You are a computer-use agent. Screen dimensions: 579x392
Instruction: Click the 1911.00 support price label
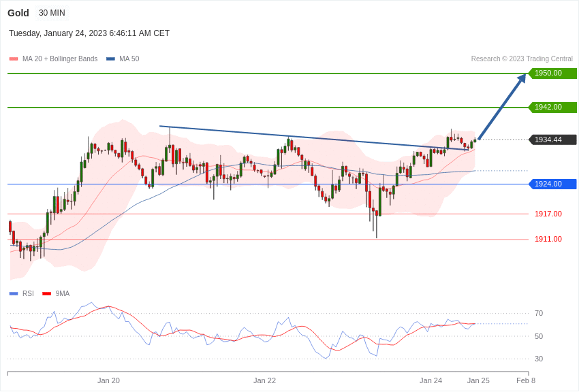point(548,239)
